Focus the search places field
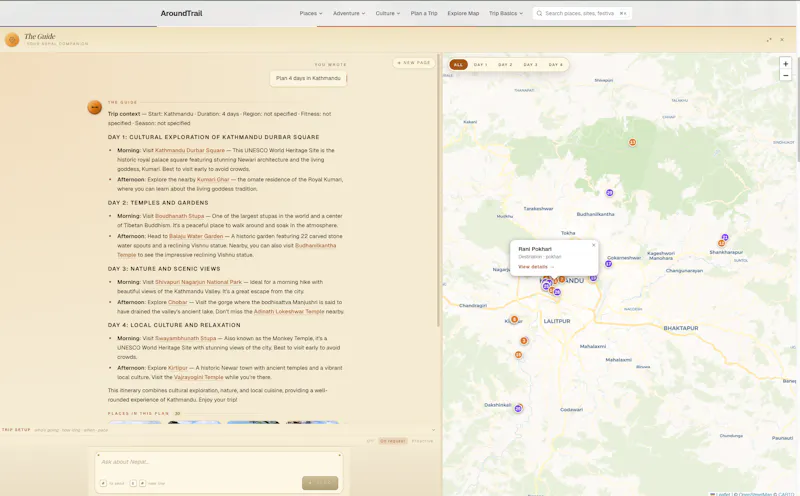 pyautogui.click(x=582, y=13)
